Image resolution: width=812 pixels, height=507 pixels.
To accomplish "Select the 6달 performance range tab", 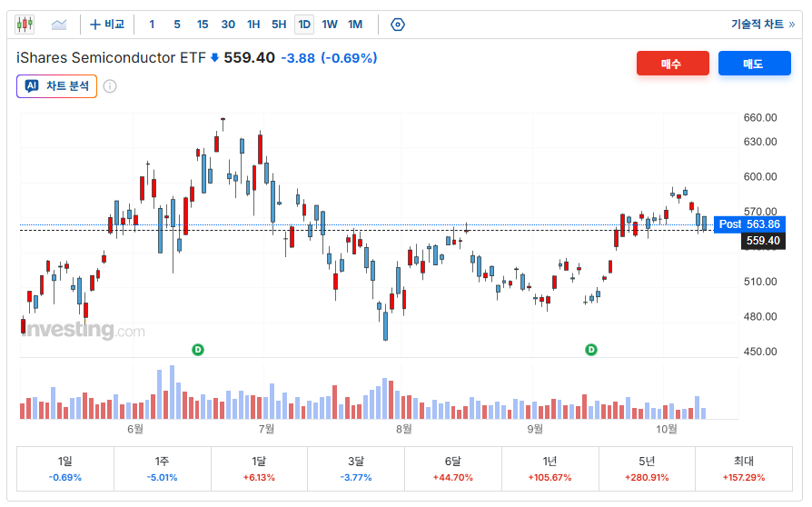I will [x=453, y=469].
